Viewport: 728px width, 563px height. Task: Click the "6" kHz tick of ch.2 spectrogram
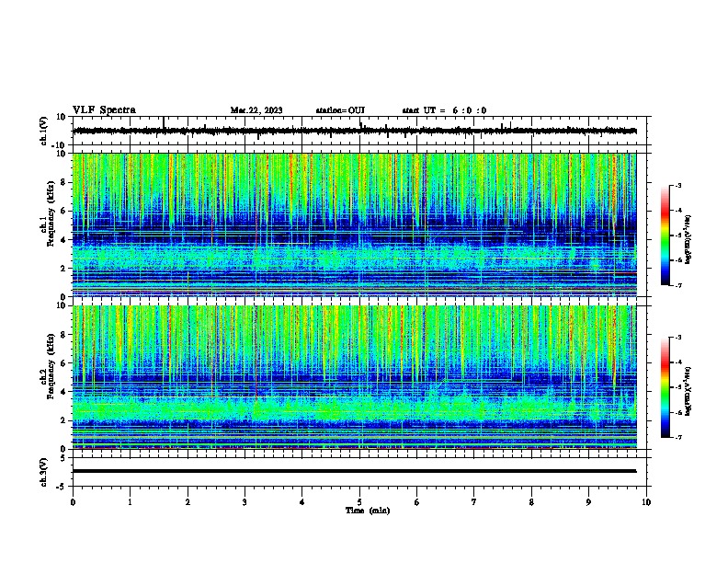point(64,363)
